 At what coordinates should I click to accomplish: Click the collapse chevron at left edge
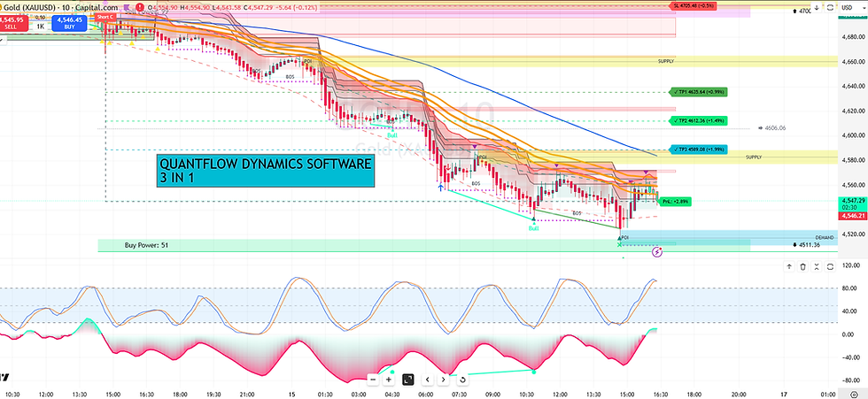pyautogui.click(x=2, y=40)
